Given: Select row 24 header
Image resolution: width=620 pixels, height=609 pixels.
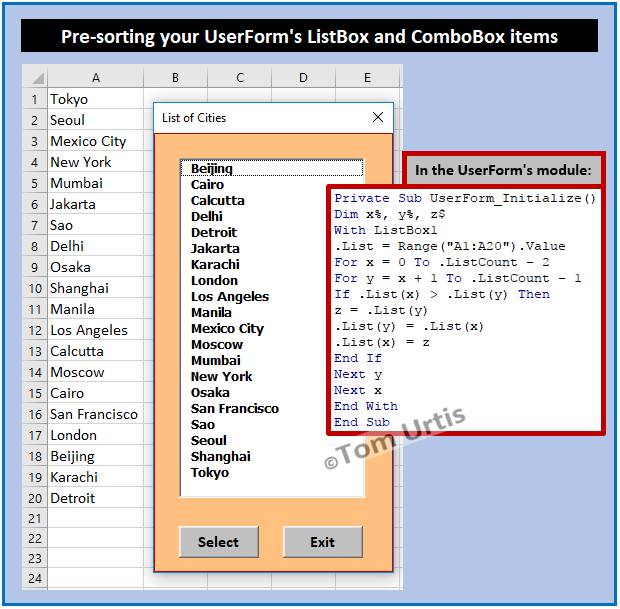Looking at the screenshot, I should point(35,579).
